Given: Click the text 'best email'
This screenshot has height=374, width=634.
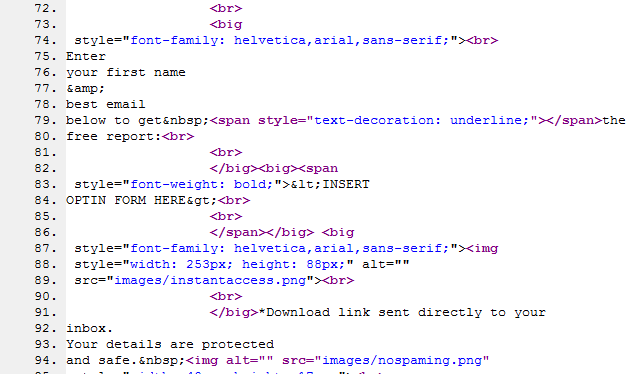Looking at the screenshot, I should click(x=106, y=104).
